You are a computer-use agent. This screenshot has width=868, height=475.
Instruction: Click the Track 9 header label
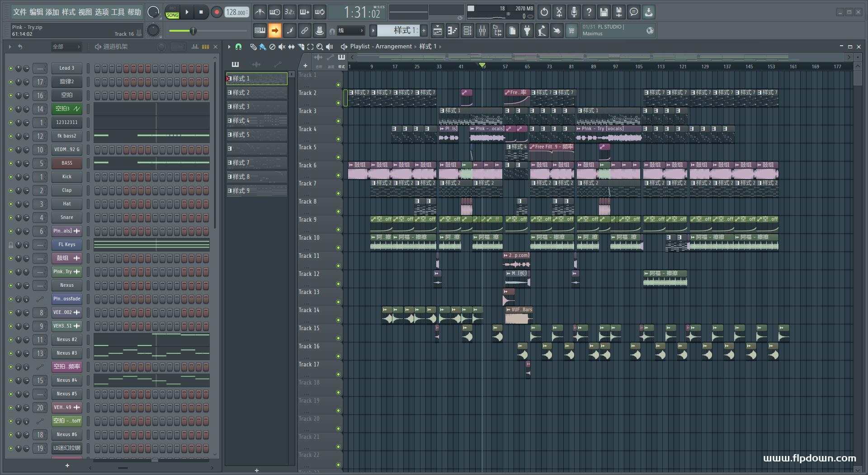308,219
